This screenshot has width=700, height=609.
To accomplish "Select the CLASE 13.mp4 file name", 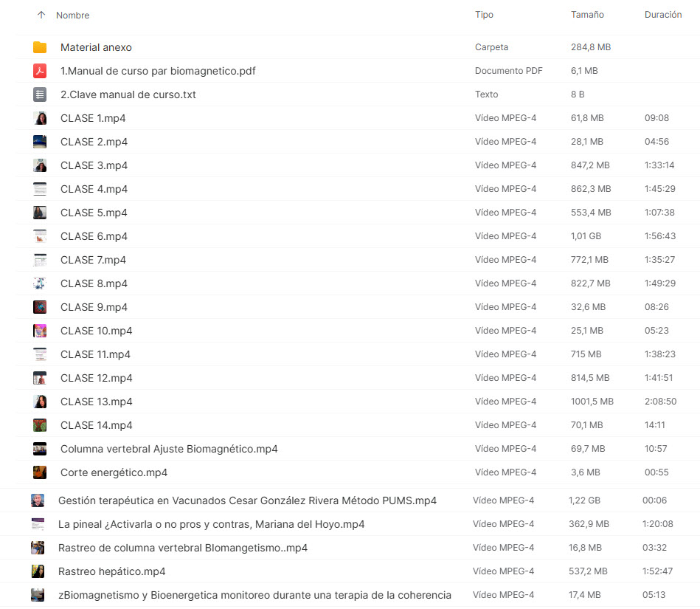I will tap(97, 402).
